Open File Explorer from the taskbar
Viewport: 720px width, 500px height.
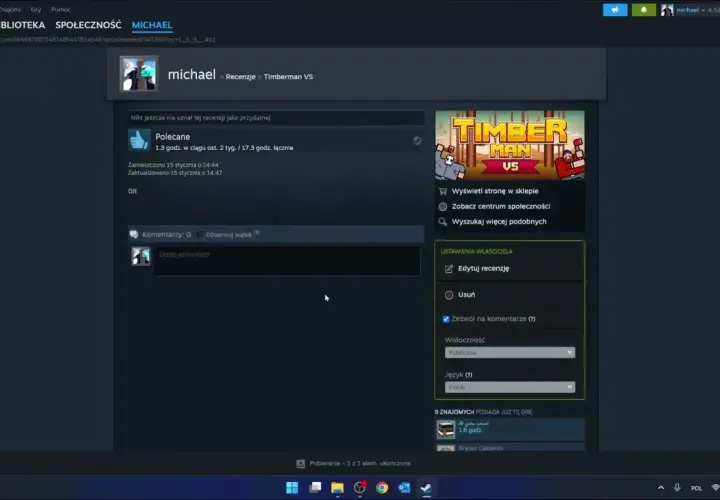tap(337, 488)
